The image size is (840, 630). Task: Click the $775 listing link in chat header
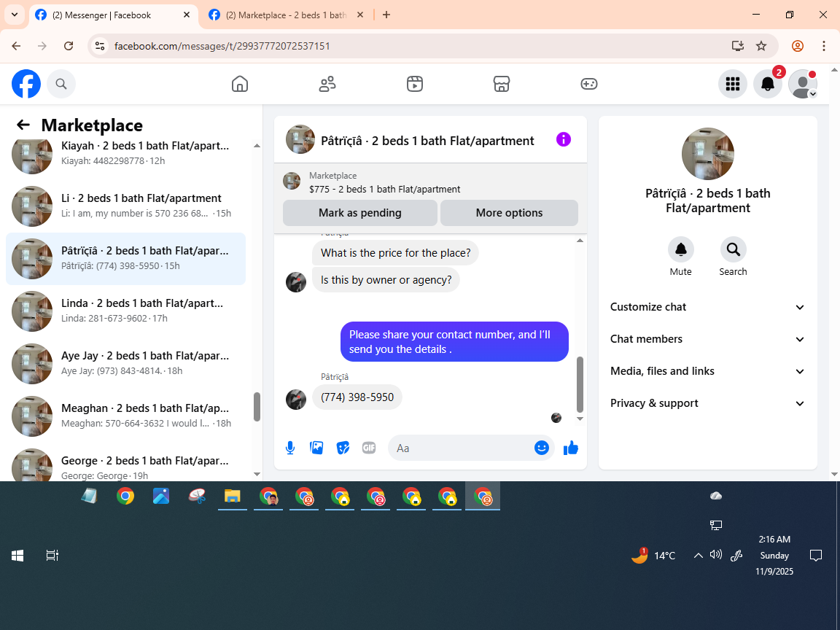point(385,189)
